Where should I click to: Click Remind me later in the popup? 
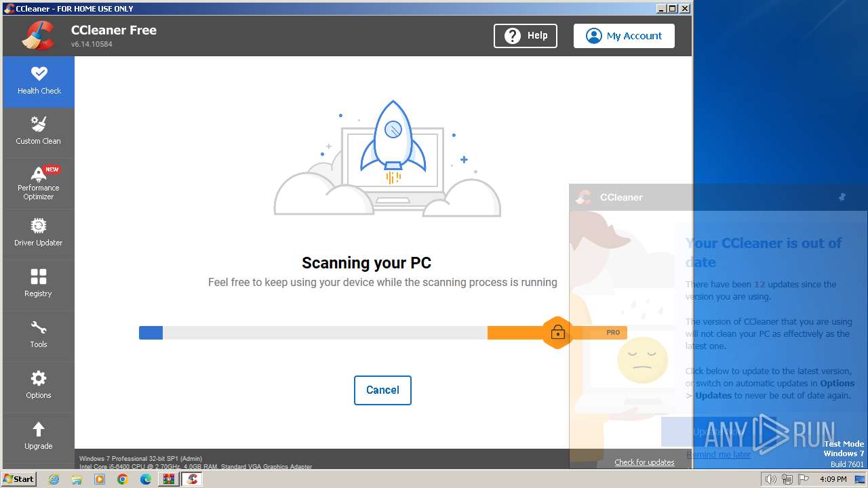pyautogui.click(x=718, y=455)
